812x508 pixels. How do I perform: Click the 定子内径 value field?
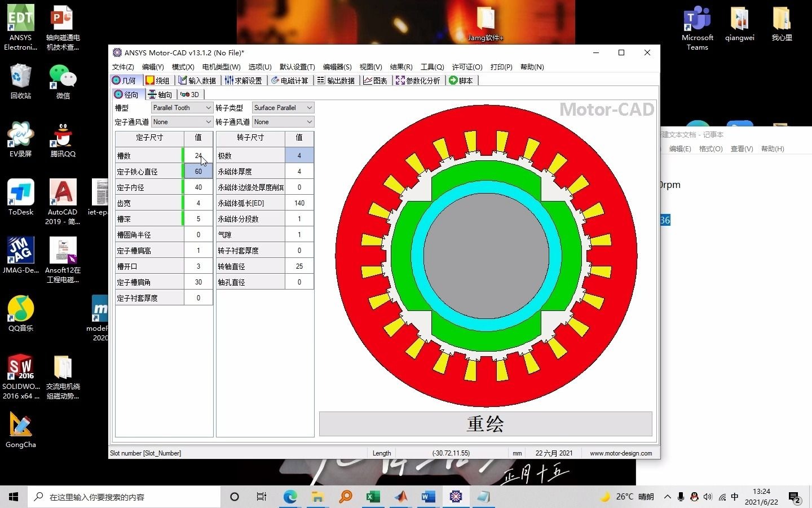(198, 187)
